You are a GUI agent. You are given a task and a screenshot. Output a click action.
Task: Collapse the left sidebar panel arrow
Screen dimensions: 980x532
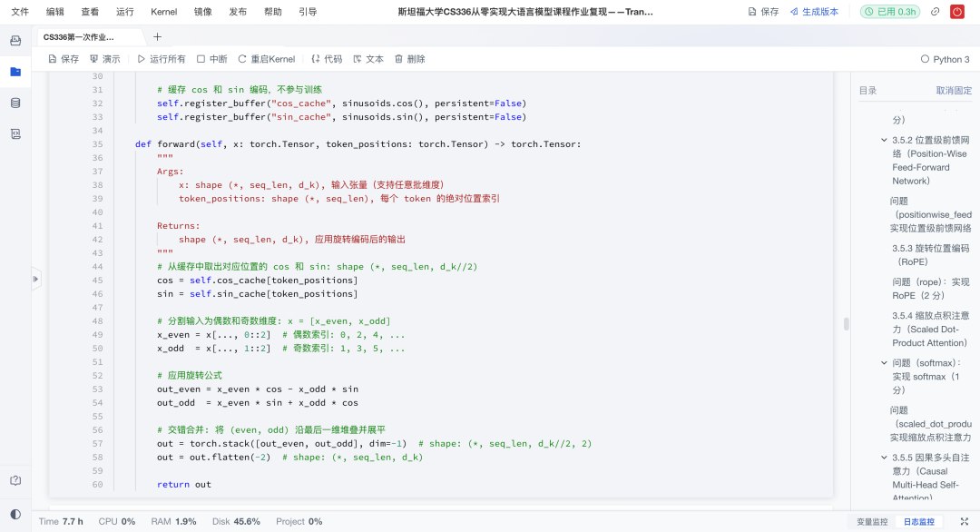[x=35, y=279]
